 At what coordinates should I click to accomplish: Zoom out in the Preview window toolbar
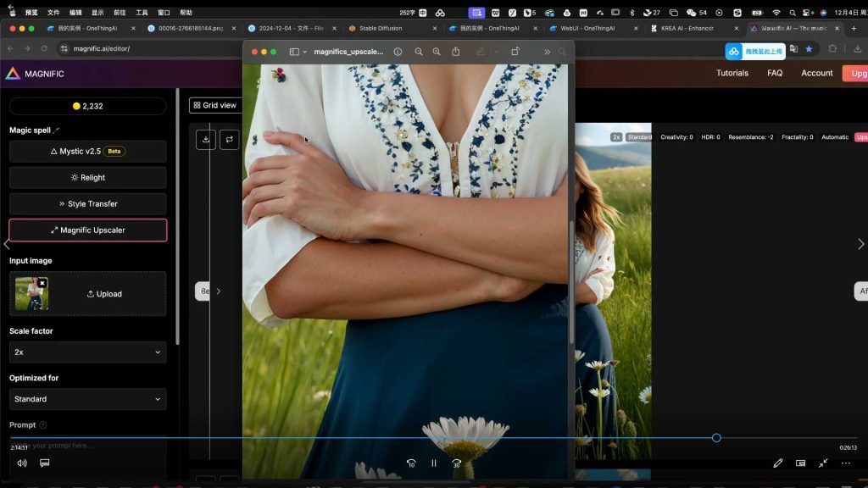[x=419, y=52]
